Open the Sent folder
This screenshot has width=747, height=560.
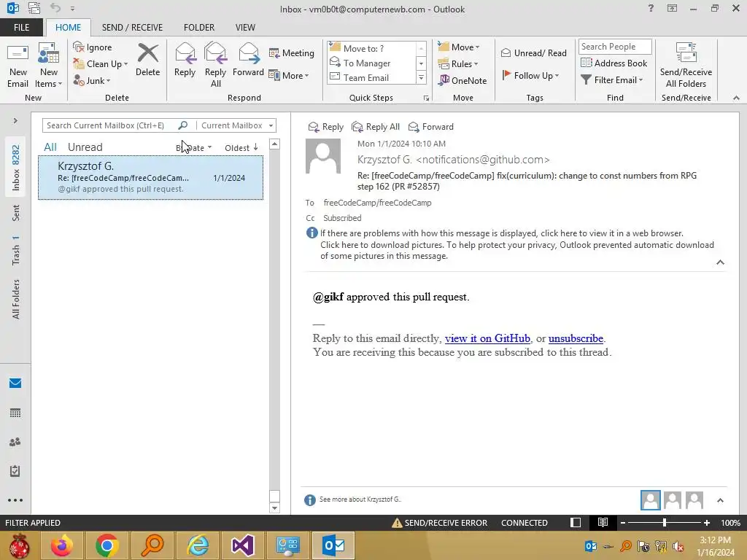click(16, 213)
